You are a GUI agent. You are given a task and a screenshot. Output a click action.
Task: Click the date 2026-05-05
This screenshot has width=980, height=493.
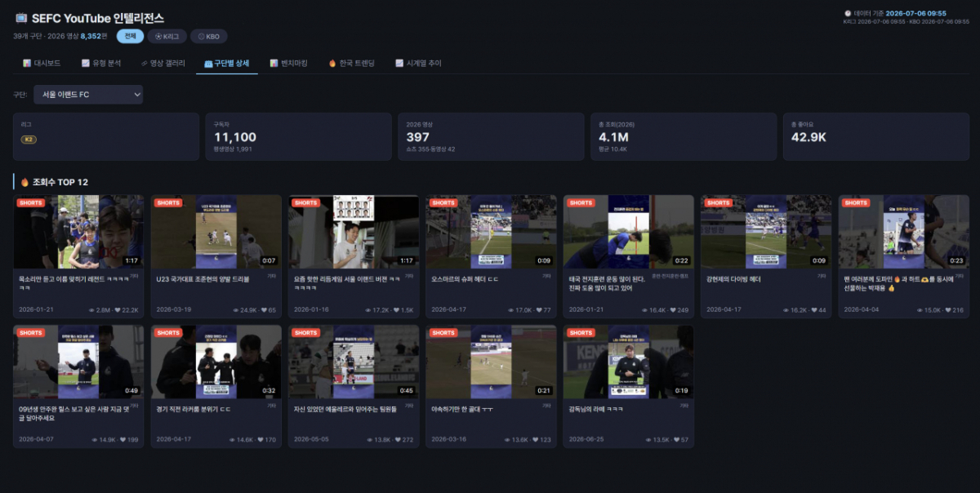(311, 441)
